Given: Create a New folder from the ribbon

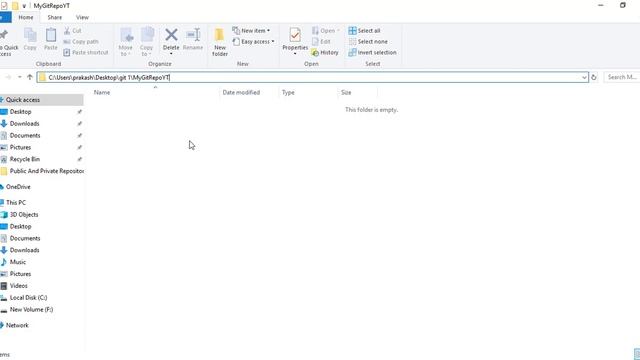Looking at the screenshot, I should [x=220, y=42].
